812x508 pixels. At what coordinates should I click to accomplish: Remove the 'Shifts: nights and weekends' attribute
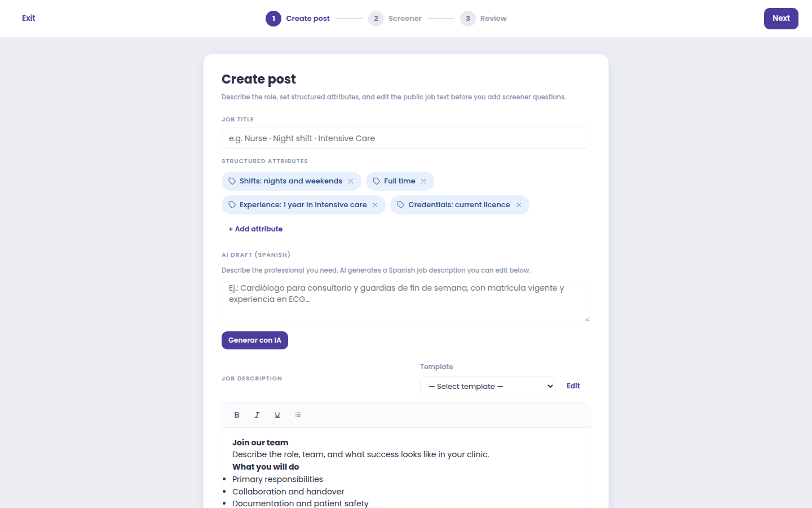[351, 181]
